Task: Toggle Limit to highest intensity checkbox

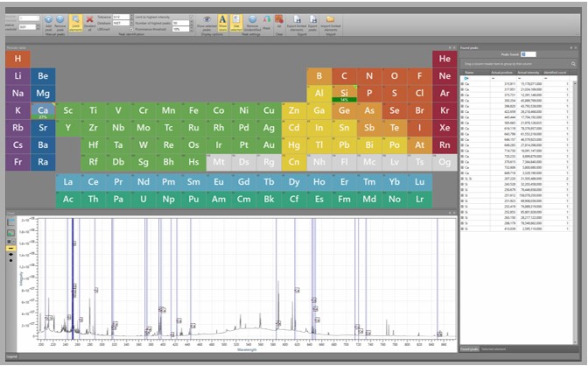Action: [x=192, y=18]
